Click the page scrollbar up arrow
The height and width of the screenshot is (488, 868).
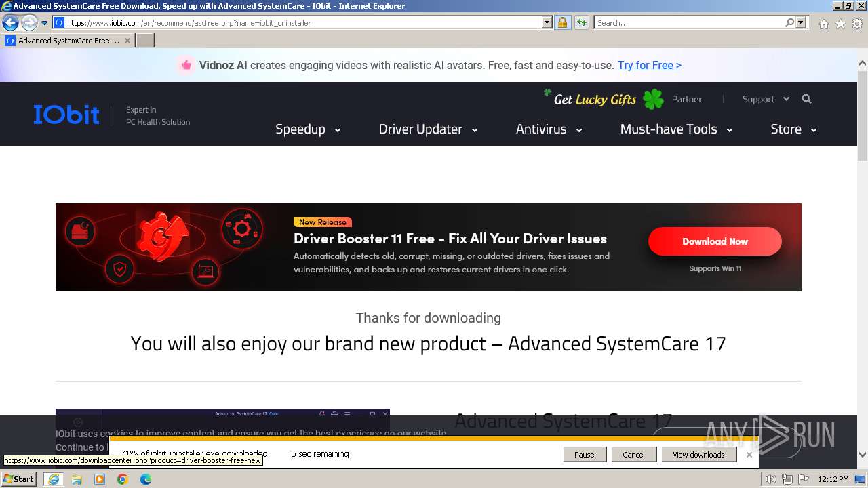click(x=863, y=64)
